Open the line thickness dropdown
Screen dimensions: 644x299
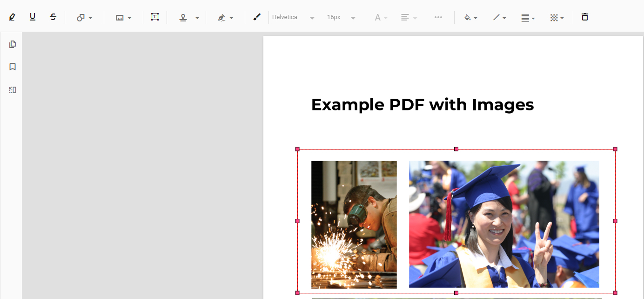pyautogui.click(x=528, y=18)
